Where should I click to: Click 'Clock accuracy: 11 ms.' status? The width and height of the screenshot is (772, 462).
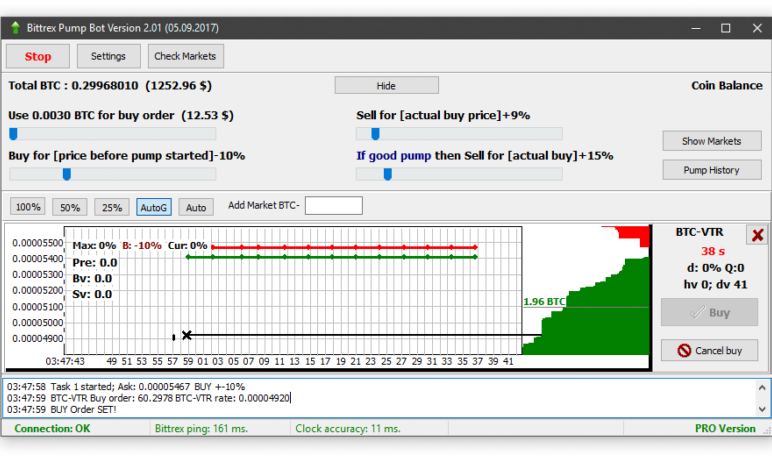(348, 429)
